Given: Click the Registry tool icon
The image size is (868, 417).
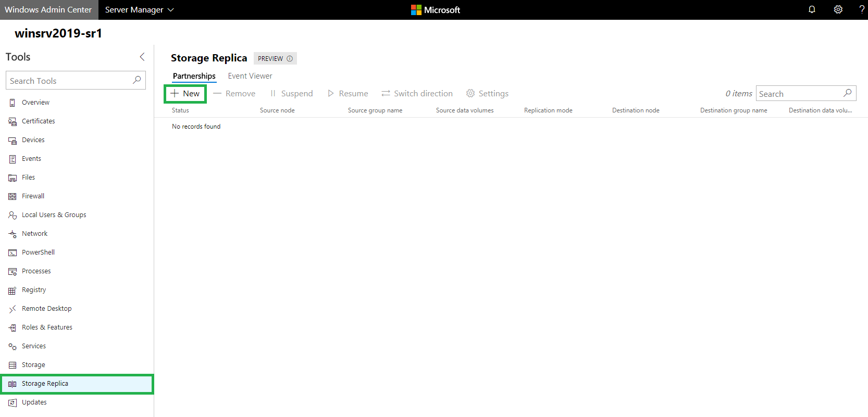Looking at the screenshot, I should [13, 290].
